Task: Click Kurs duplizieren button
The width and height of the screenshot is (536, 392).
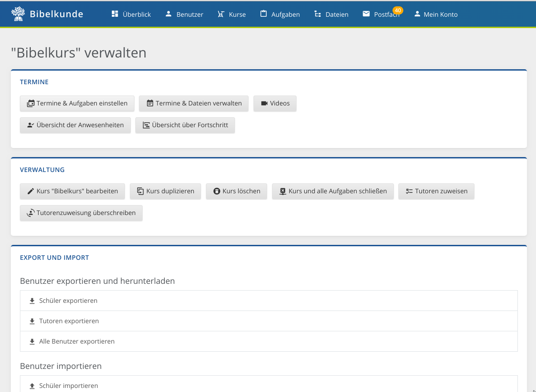Action: (165, 191)
